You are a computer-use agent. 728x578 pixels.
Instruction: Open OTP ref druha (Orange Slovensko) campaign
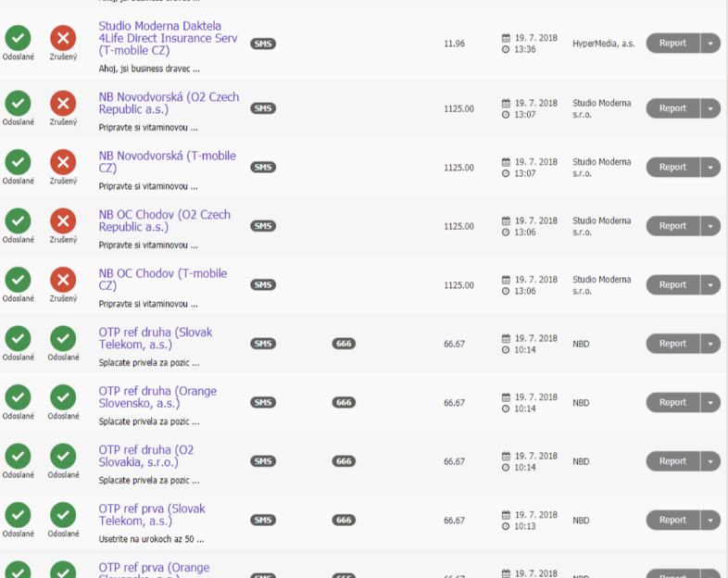coord(157,397)
